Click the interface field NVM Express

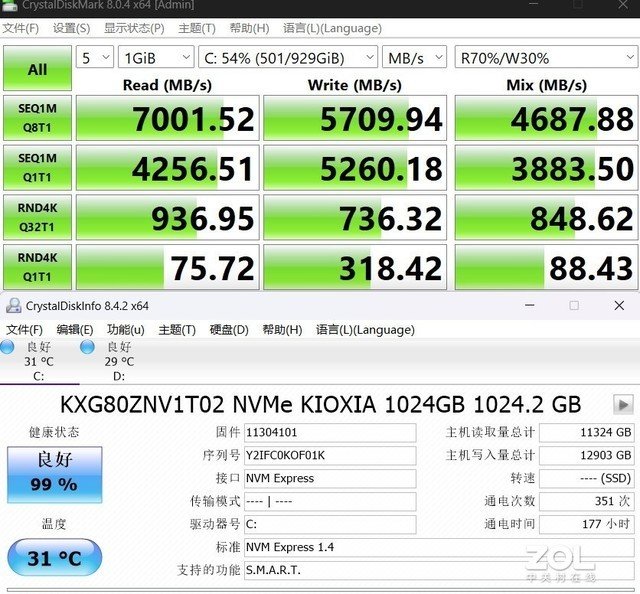pyautogui.click(x=330, y=478)
